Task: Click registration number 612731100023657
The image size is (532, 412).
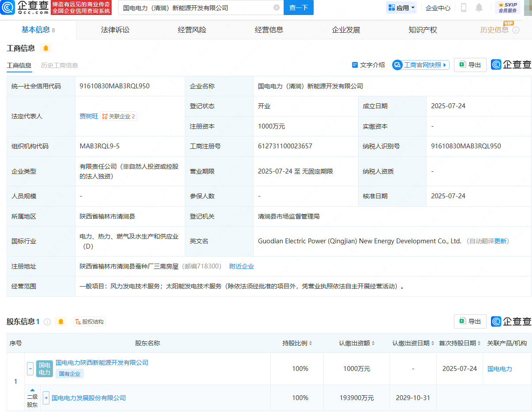Action: (285, 146)
